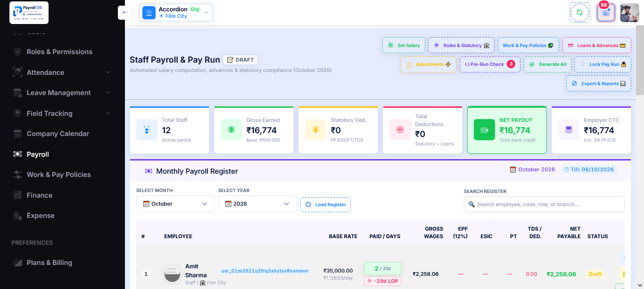Click the Payroll OS logo
The height and width of the screenshot is (289, 644).
(x=29, y=13)
